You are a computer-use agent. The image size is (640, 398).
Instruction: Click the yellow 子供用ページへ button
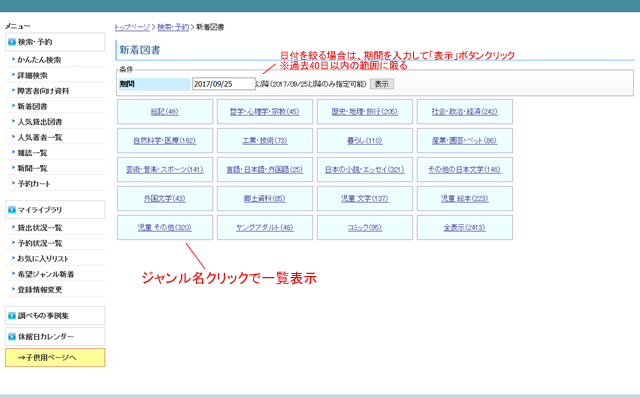click(55, 358)
